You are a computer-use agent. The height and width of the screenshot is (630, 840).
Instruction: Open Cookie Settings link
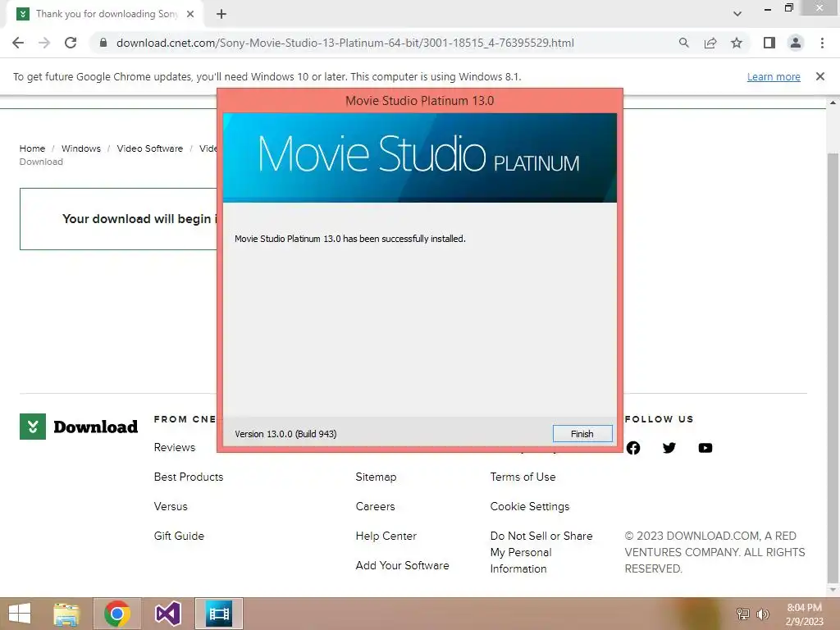coord(530,506)
